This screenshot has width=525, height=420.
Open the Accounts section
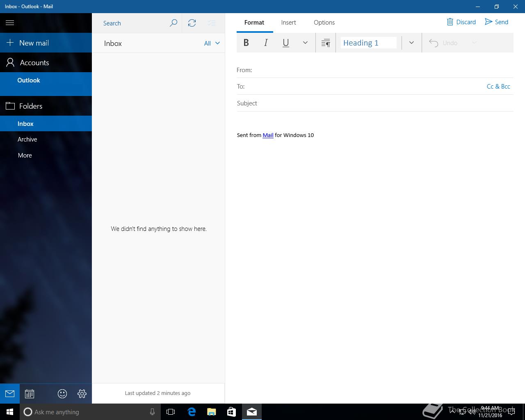pyautogui.click(x=46, y=62)
